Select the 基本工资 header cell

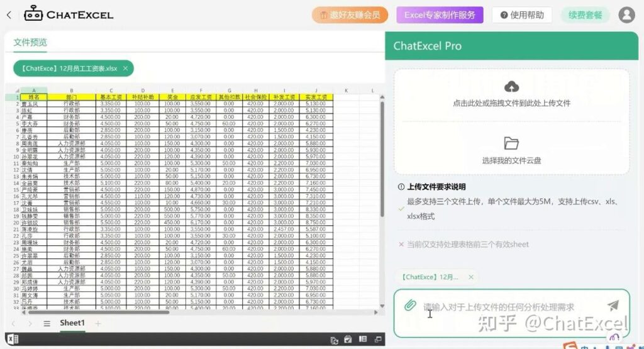click(x=111, y=97)
